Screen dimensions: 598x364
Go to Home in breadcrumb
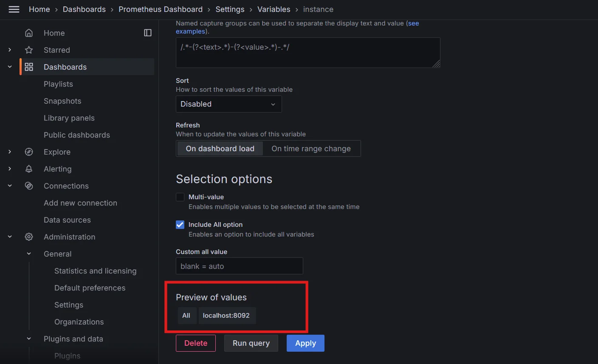(39, 9)
